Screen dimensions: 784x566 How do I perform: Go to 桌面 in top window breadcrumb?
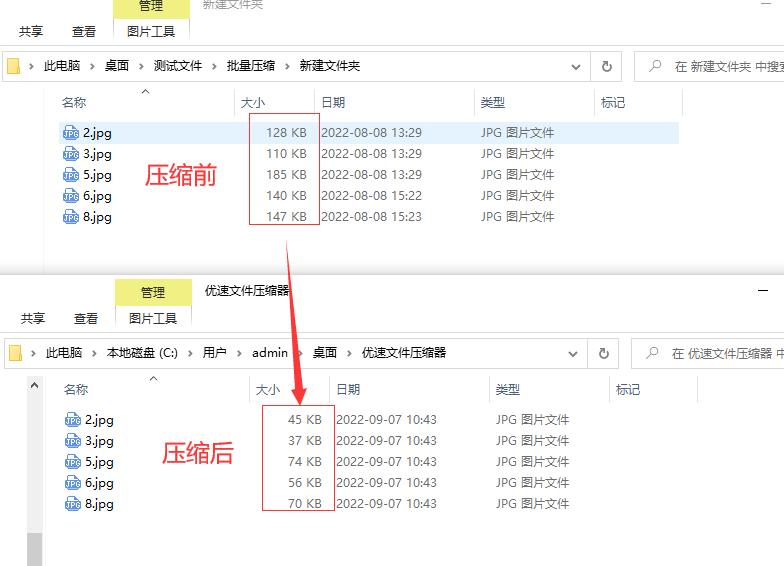(116, 66)
